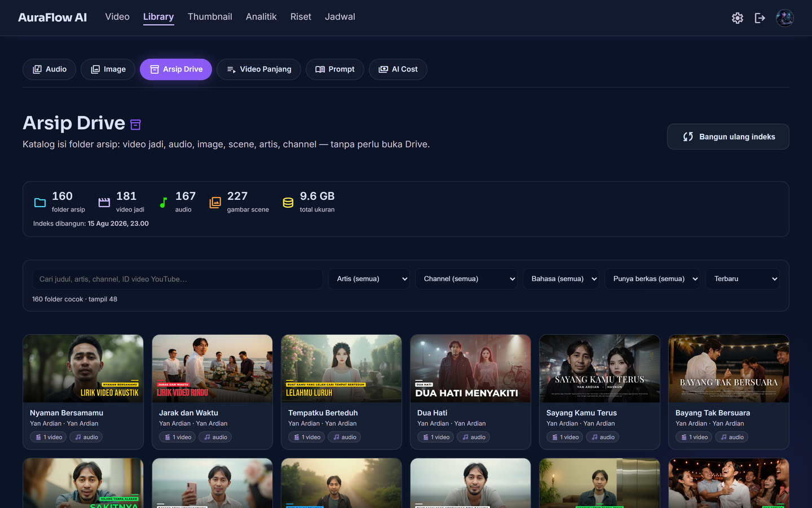Click Bangun ulang indeks button
The height and width of the screenshot is (508, 812).
pyautogui.click(x=728, y=137)
